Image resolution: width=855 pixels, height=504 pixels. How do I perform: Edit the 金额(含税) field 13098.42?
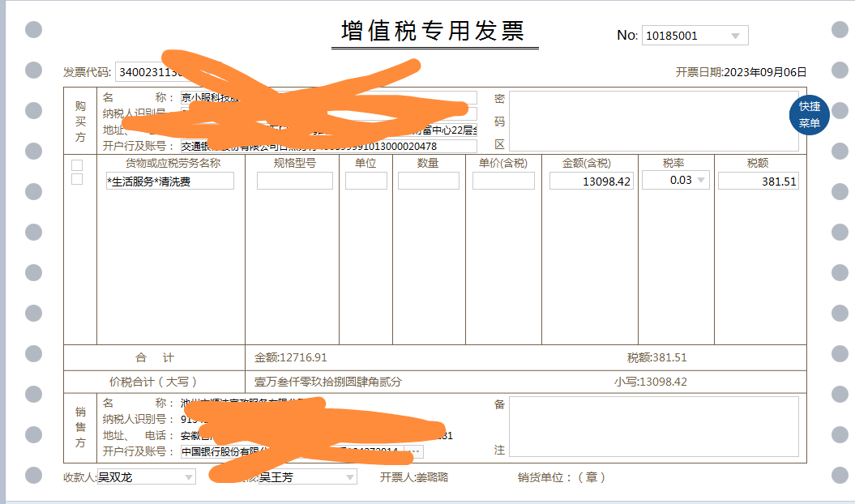tap(592, 181)
